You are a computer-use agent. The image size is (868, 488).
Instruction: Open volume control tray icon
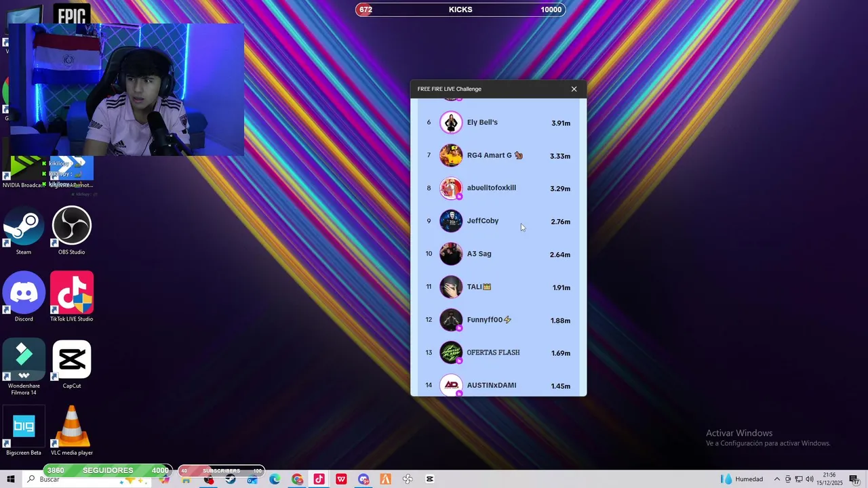click(x=810, y=479)
